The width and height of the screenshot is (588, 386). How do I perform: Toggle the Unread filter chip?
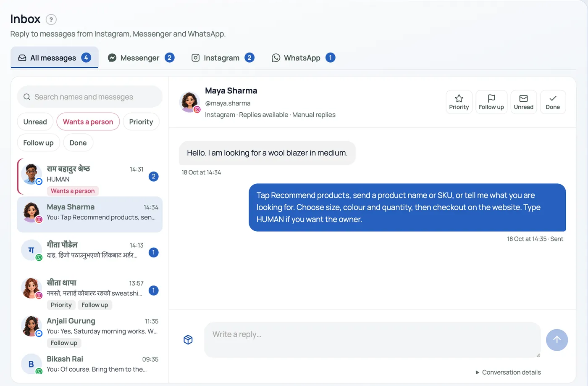click(x=35, y=122)
